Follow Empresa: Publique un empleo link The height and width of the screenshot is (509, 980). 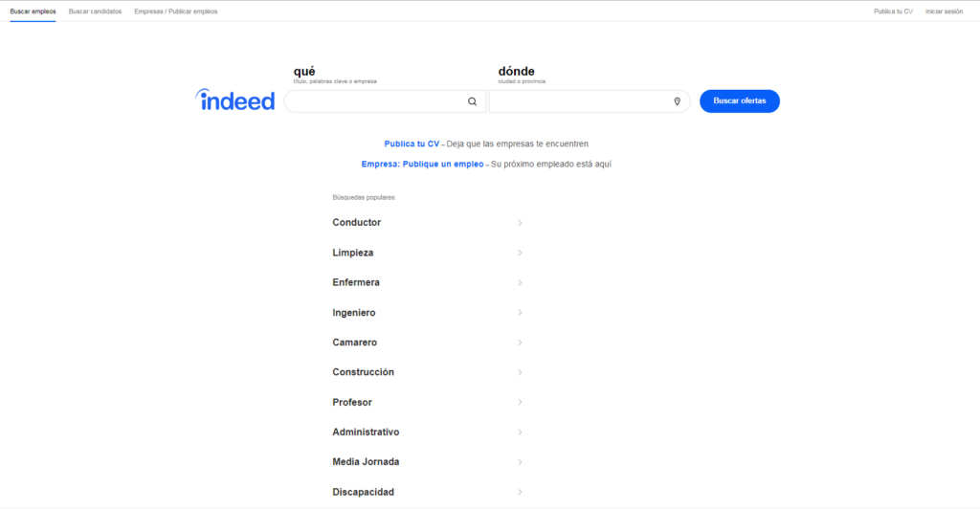(422, 165)
